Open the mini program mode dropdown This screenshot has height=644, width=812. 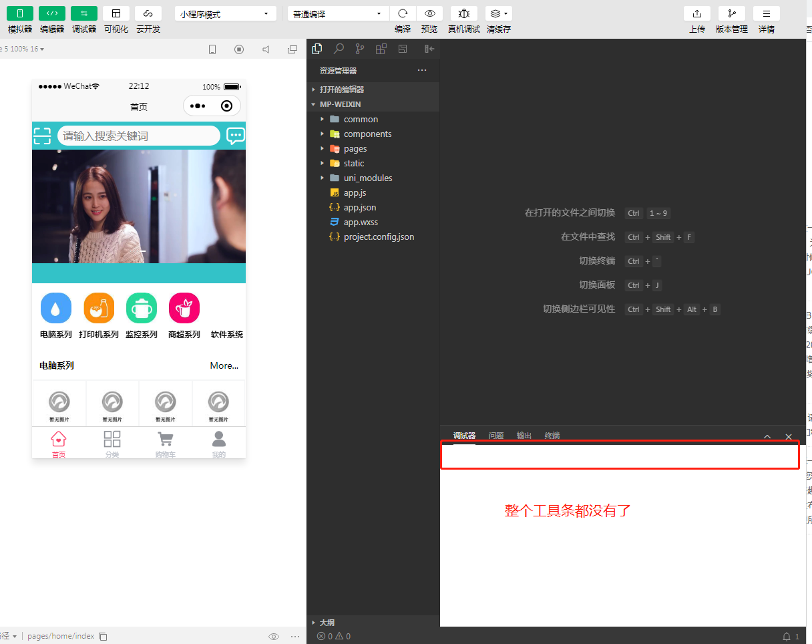[x=226, y=14]
